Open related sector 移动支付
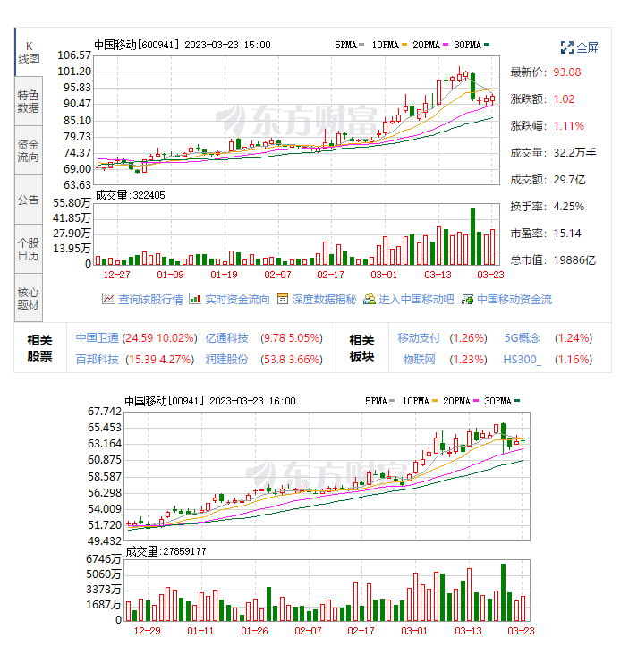Image resolution: width=629 pixels, height=672 pixels. 419,338
